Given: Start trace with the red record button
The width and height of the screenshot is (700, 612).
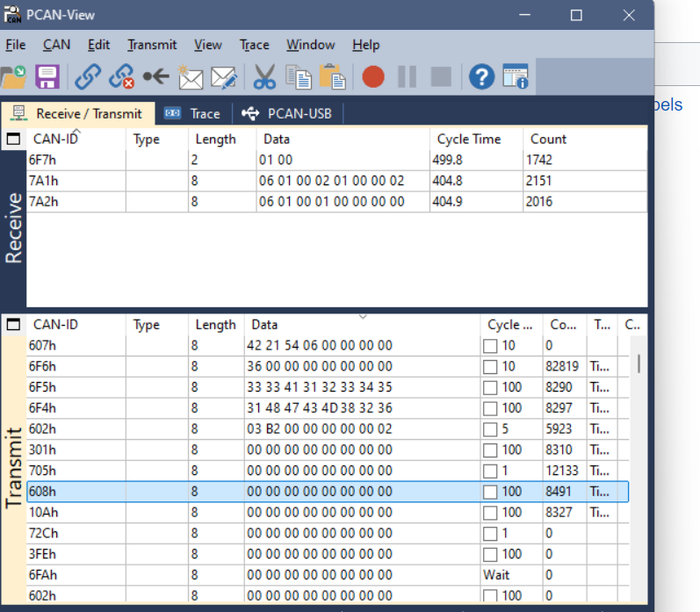Looking at the screenshot, I should coord(373,77).
